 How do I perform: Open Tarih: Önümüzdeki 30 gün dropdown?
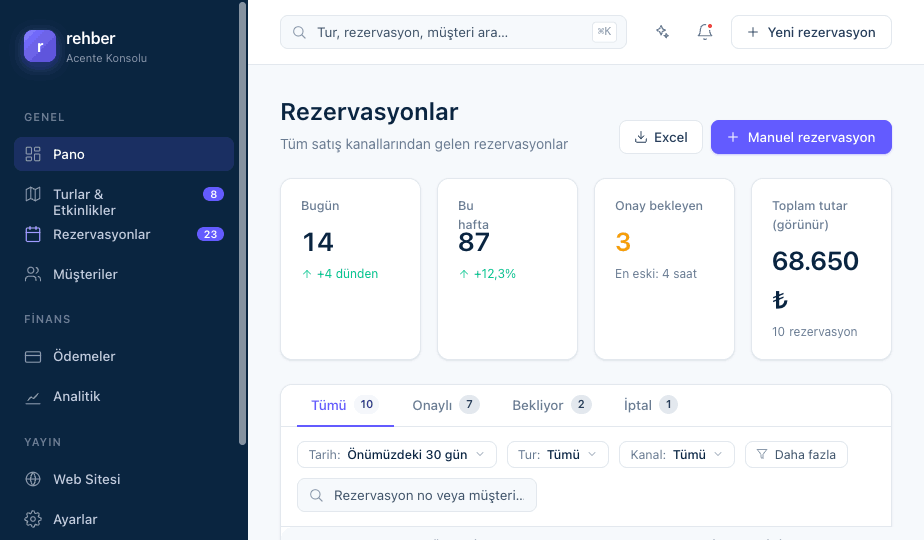[x=397, y=455]
